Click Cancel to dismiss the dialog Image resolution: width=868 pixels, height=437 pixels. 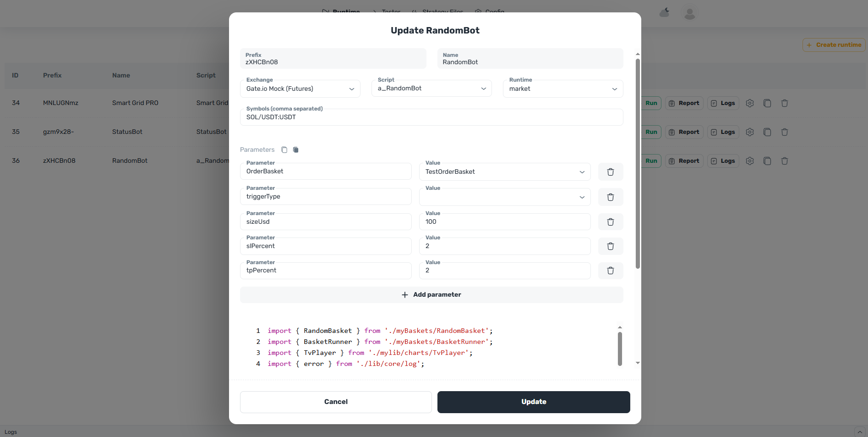(336, 402)
